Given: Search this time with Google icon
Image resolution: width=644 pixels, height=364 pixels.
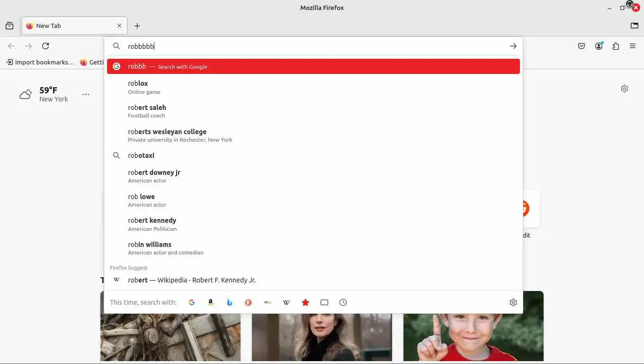Looking at the screenshot, I should pyautogui.click(x=192, y=302).
